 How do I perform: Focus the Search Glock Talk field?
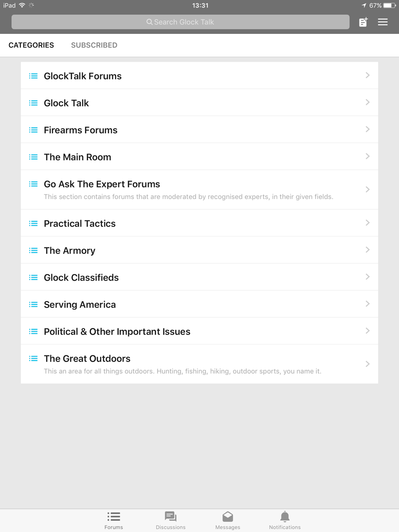point(180,22)
